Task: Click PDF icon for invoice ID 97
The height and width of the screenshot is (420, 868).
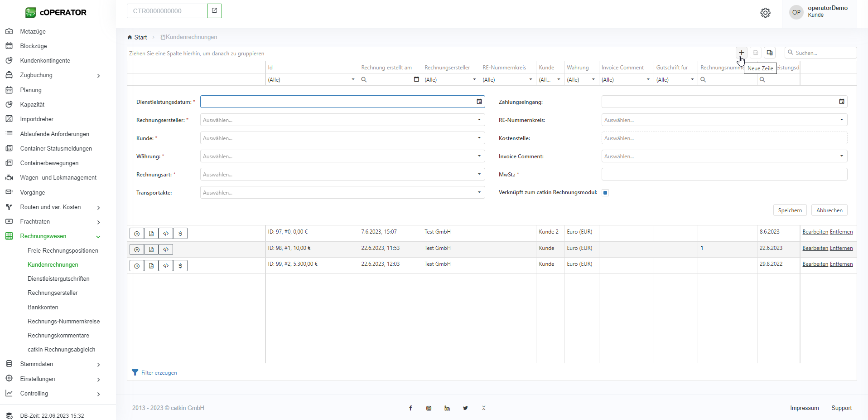Action: 151,234
